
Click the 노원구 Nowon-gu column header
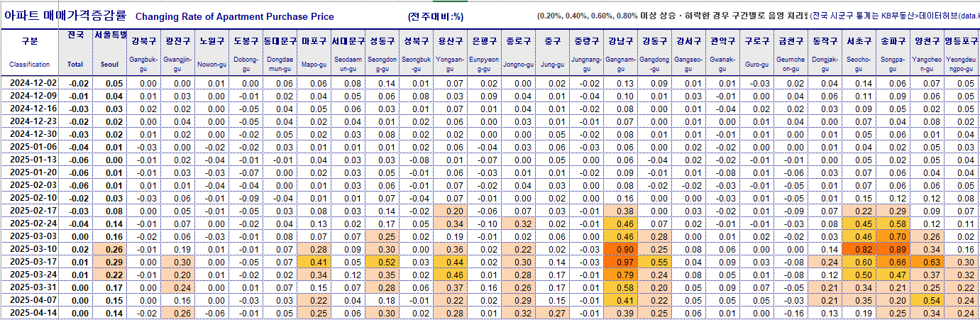click(211, 52)
